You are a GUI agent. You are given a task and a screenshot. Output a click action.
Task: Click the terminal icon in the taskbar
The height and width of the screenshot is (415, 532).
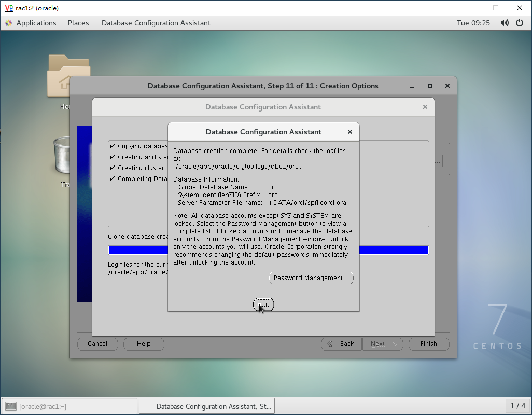tap(11, 406)
